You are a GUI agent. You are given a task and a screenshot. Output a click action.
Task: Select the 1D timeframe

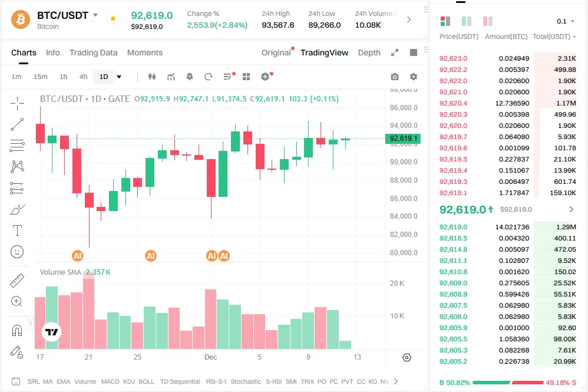point(104,77)
